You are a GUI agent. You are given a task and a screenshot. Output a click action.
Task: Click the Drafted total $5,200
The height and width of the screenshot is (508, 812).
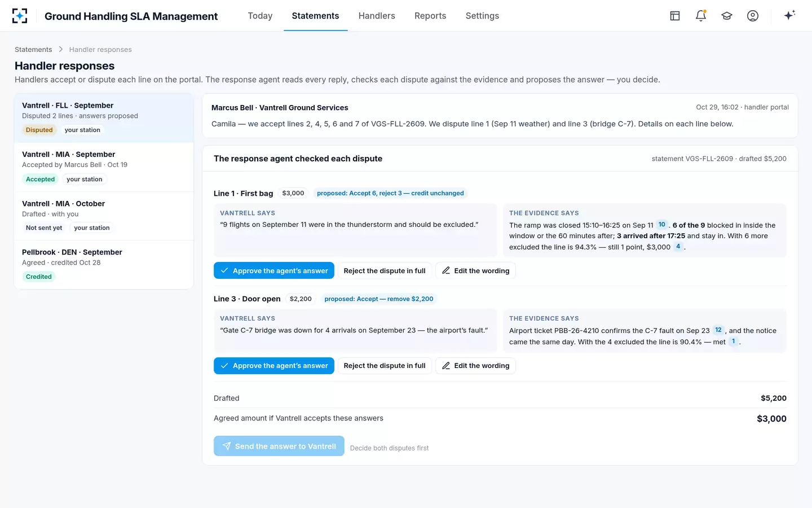pyautogui.click(x=774, y=398)
